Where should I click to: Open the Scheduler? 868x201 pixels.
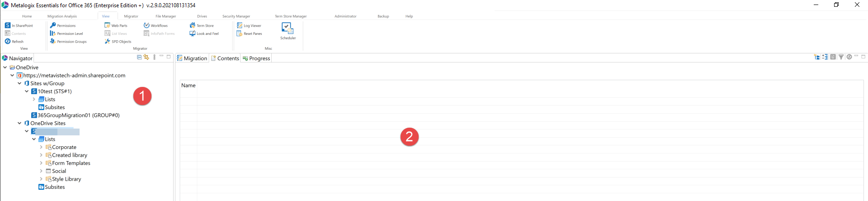(288, 31)
